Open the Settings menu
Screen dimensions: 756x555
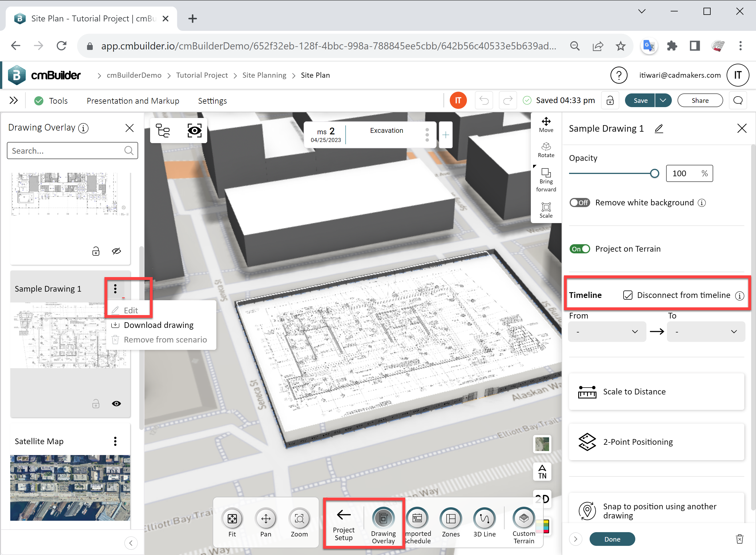pos(212,101)
